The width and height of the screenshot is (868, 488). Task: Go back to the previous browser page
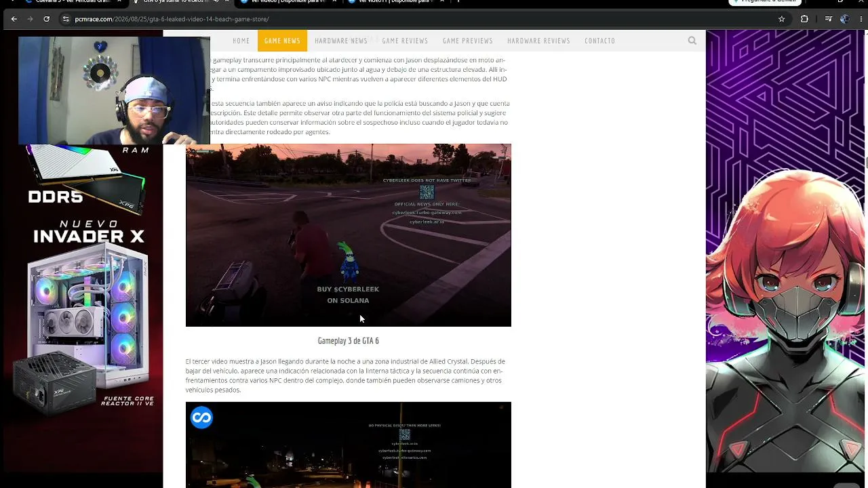(14, 19)
